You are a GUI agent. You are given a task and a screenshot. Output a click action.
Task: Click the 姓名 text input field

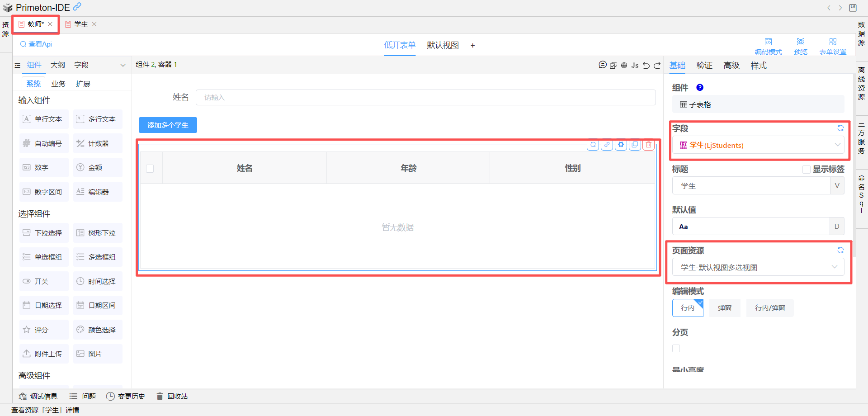[425, 97]
